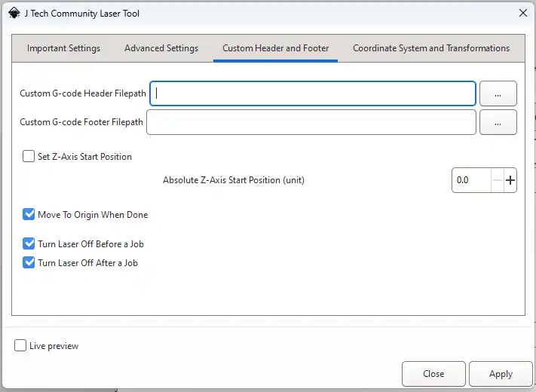Enable Set Z-Axis Start Position

pos(29,156)
